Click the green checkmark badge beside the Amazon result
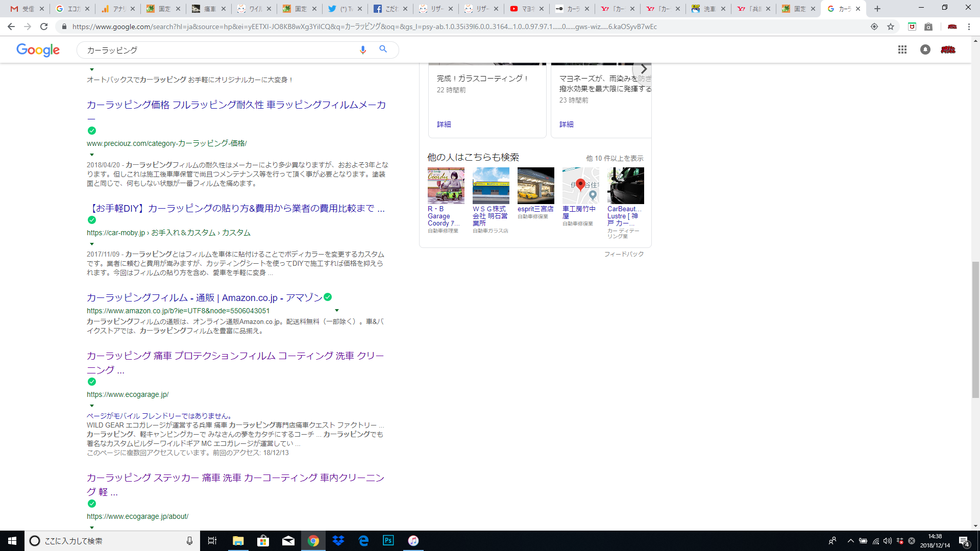 pos(328,297)
